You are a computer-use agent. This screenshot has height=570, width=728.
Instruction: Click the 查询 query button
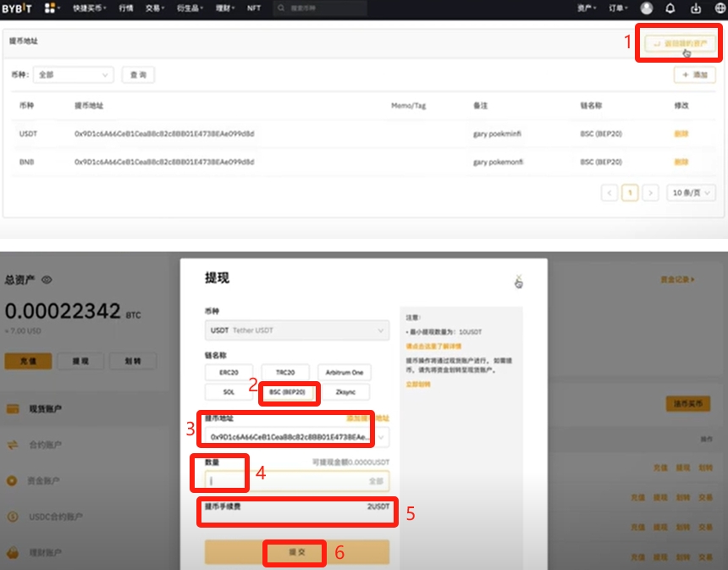click(138, 75)
